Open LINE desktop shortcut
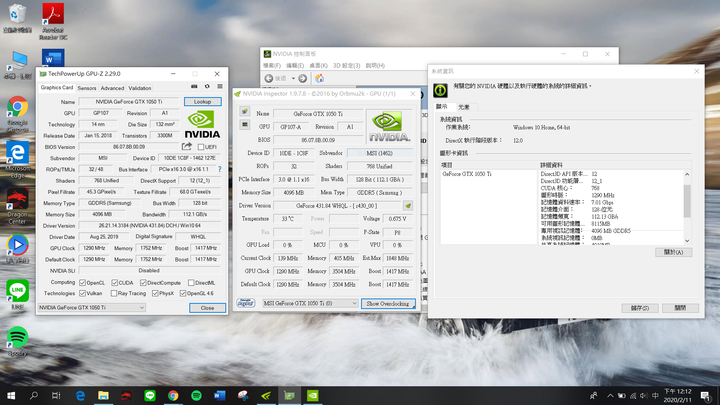 tap(17, 295)
